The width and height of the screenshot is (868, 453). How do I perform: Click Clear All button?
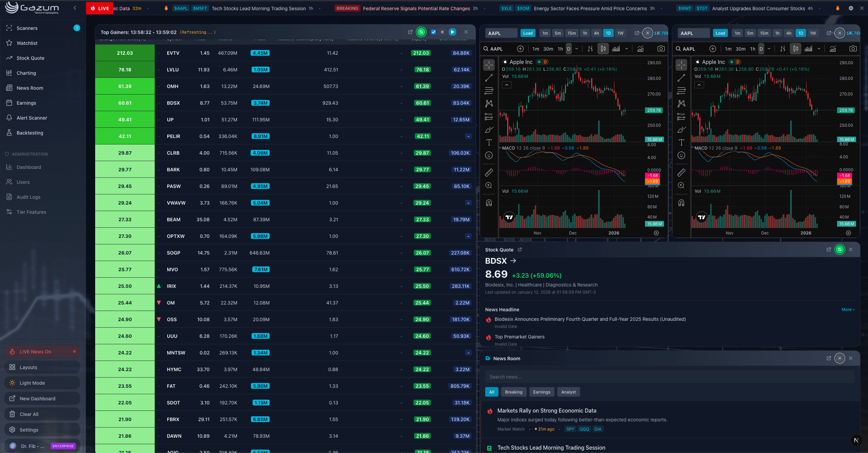pos(42,414)
